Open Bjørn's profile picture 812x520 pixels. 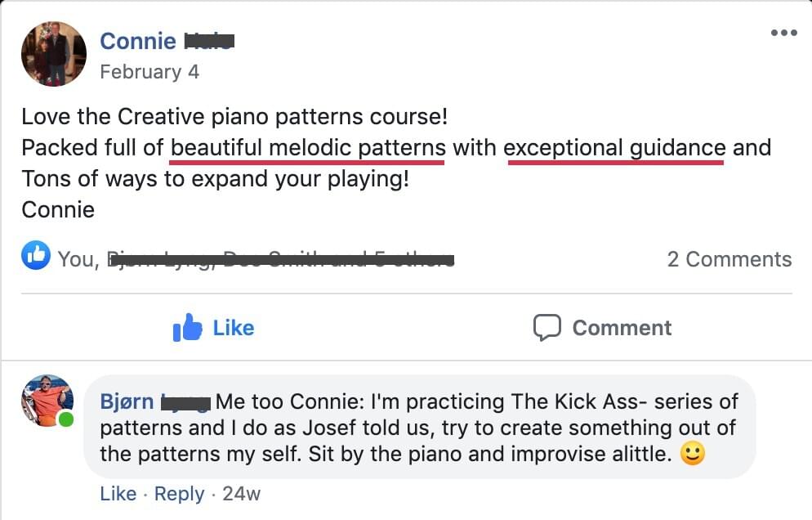[x=47, y=401]
